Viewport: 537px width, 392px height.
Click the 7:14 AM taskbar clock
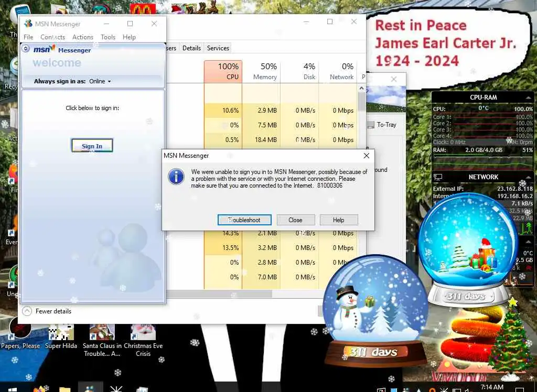(x=492, y=387)
